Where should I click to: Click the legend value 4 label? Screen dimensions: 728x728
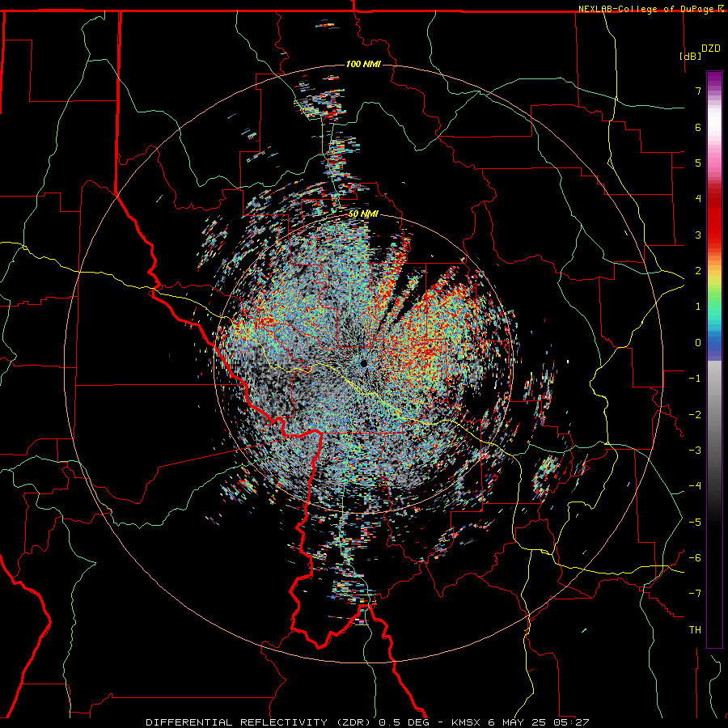[x=698, y=199]
